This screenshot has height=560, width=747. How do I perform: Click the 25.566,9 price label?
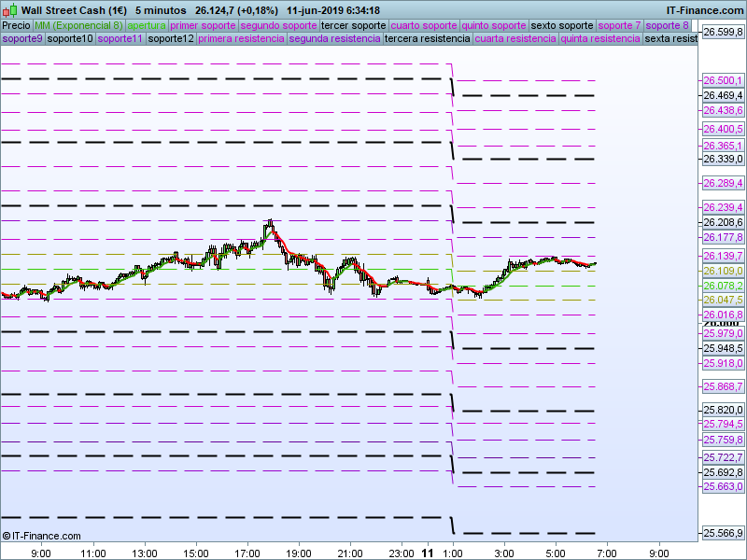723,532
